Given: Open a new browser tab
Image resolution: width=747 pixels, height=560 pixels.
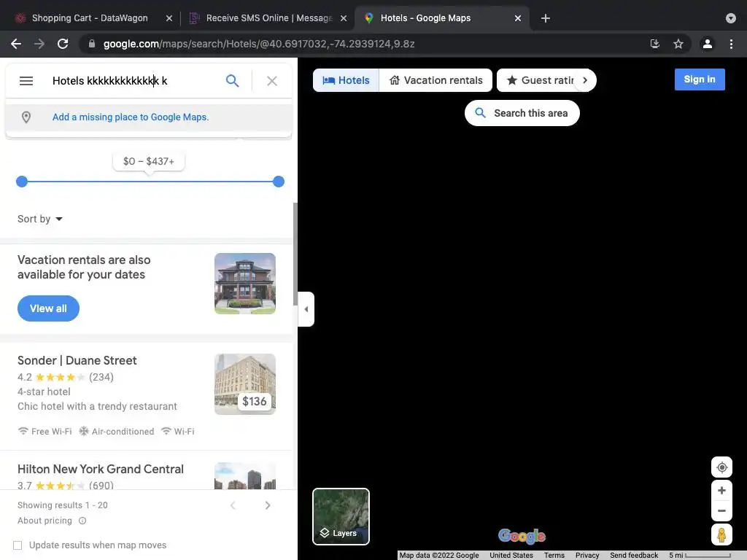Looking at the screenshot, I should click(x=546, y=18).
